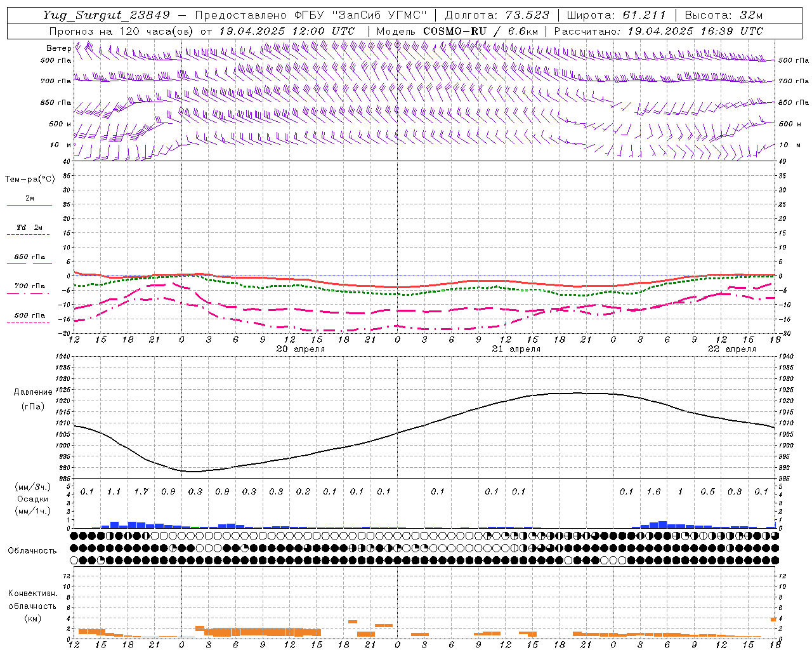812x650 pixels.
Task: Select the Давление pressure panel label
Action: 33,392
